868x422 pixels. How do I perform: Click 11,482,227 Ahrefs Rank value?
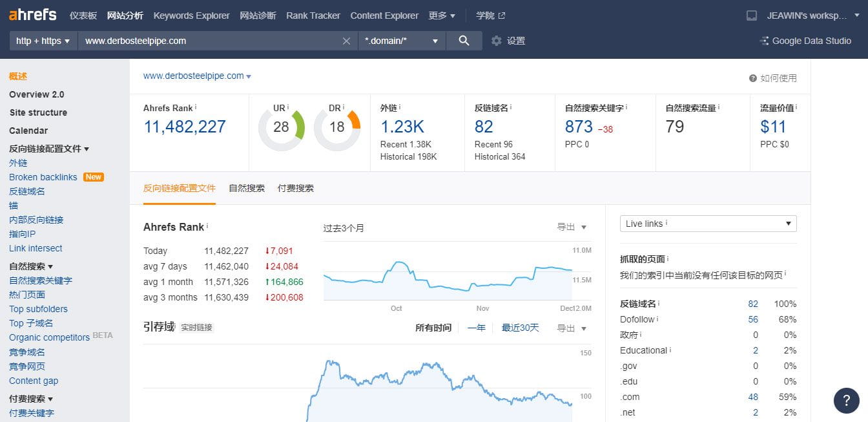click(x=185, y=127)
